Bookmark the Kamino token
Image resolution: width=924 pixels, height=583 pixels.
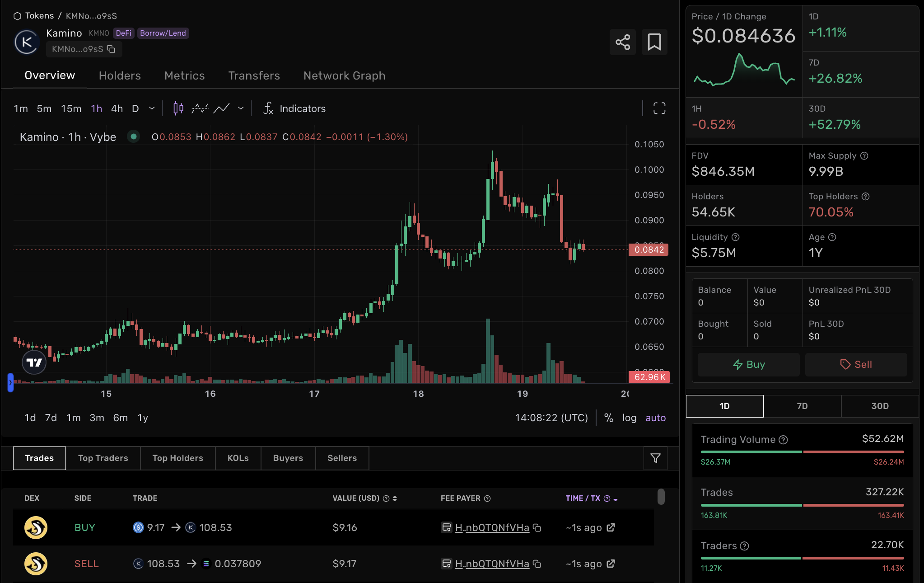[654, 42]
